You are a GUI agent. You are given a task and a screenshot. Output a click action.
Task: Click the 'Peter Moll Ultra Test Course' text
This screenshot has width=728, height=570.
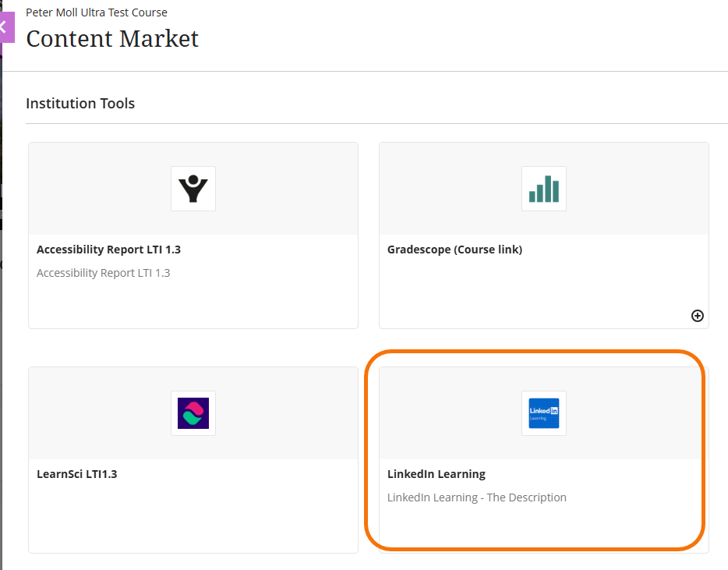coord(97,12)
